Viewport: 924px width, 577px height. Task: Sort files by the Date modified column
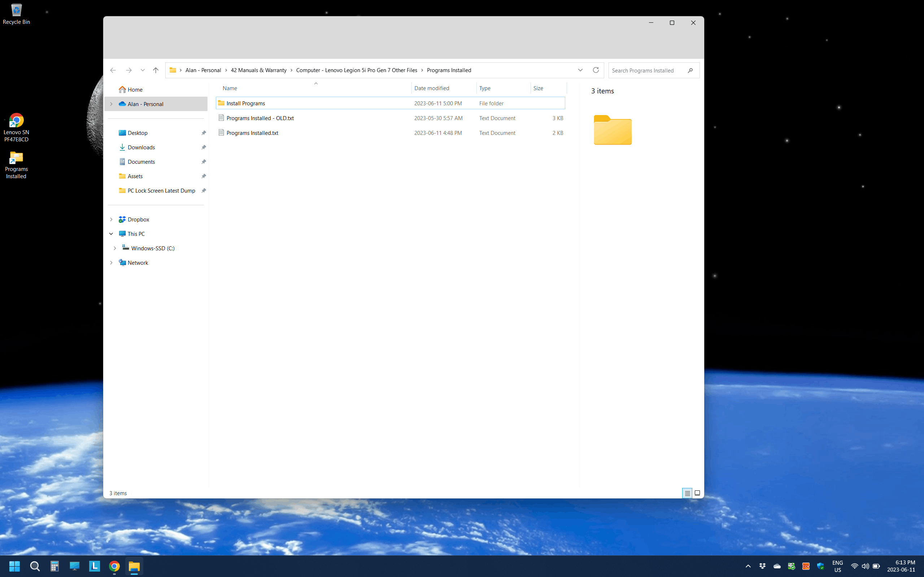click(x=431, y=88)
